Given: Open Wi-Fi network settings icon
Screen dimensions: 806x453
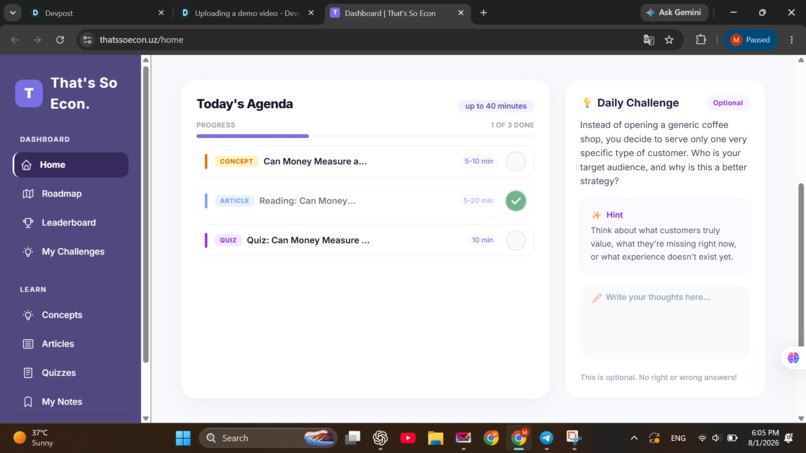Looking at the screenshot, I should [x=702, y=438].
